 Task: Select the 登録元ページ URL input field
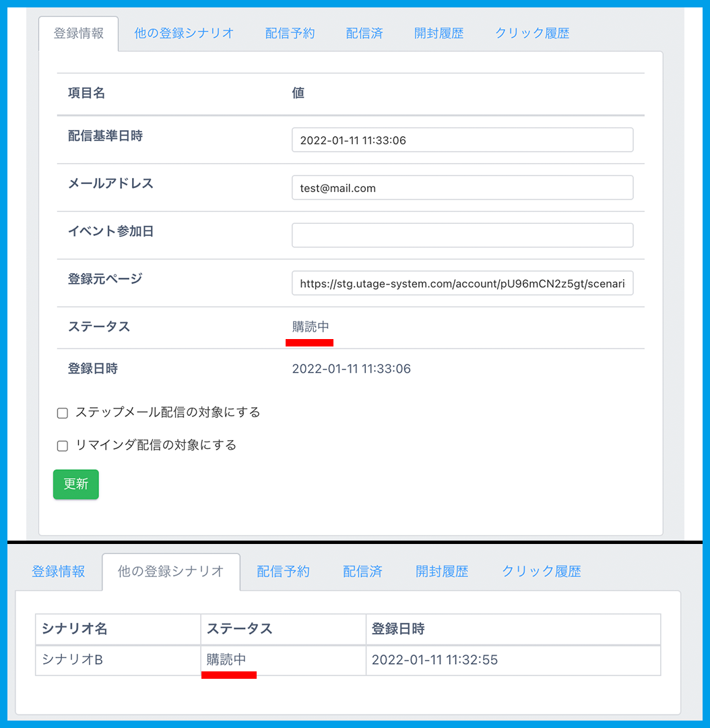coord(462,284)
